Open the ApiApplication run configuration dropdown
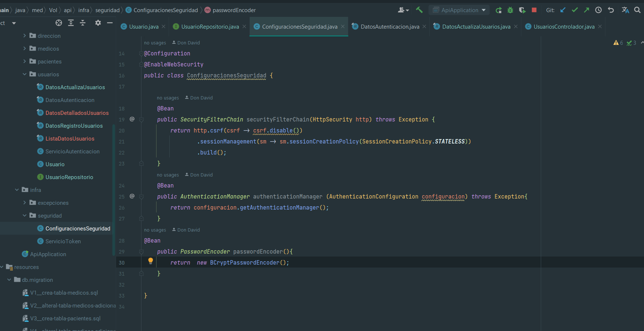This screenshot has height=331, width=644. pyautogui.click(x=459, y=10)
